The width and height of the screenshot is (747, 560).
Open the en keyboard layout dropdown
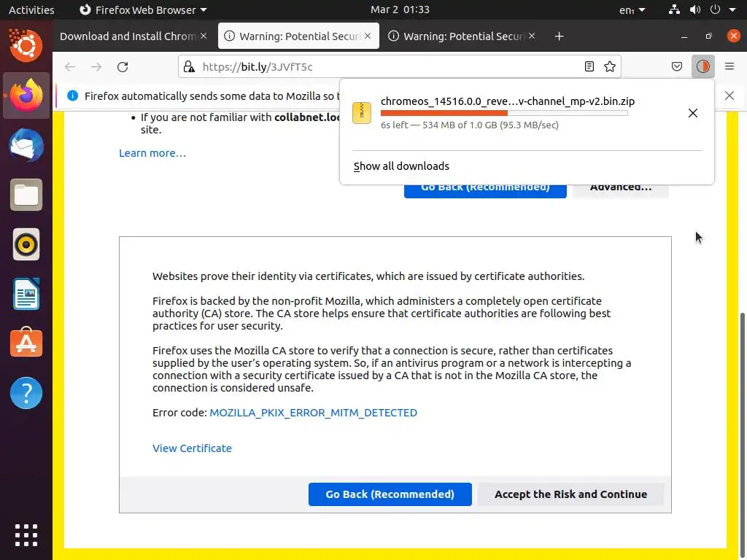[632, 9]
